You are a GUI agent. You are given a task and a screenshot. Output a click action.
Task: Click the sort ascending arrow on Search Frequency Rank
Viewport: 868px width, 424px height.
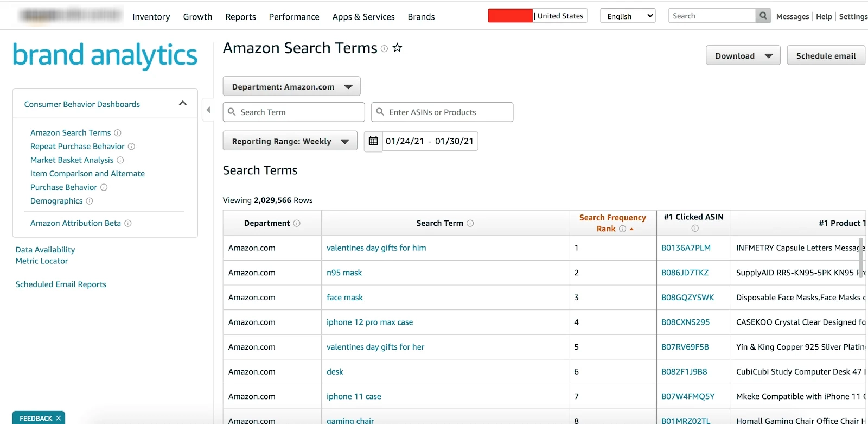[x=631, y=229]
